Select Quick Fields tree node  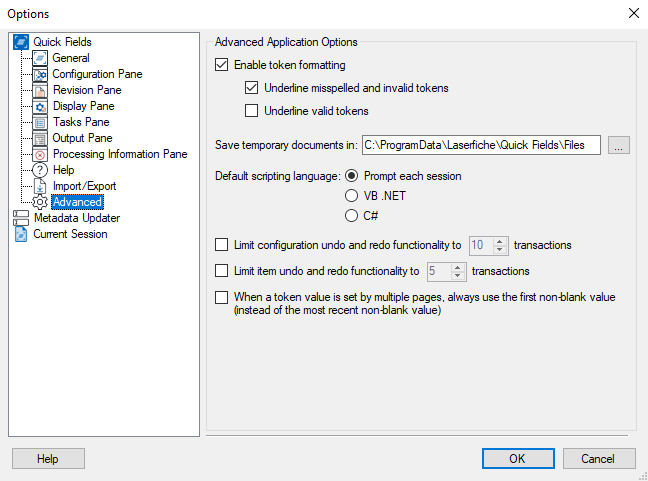(x=62, y=42)
